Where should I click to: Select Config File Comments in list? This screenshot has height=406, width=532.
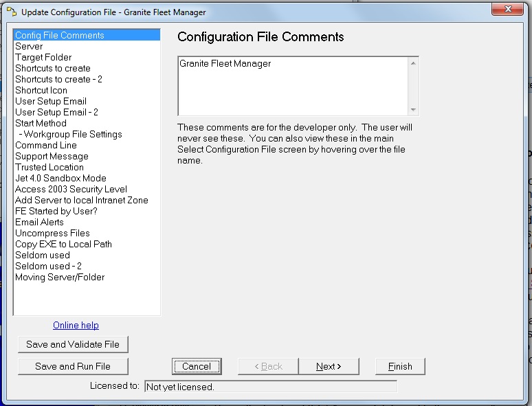[87, 35]
